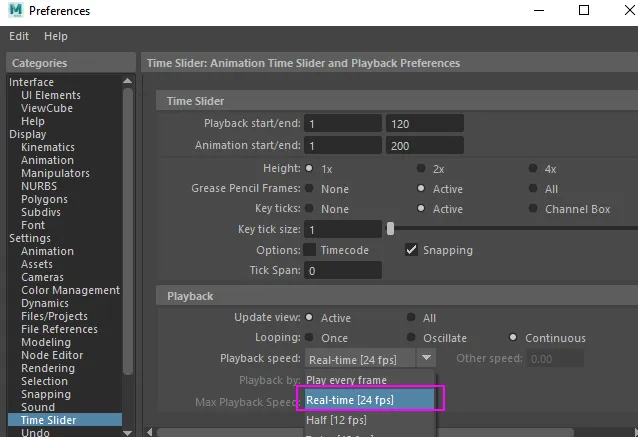Viewport: 638px width, 437px height.
Task: Click the Animation start field
Action: click(343, 145)
